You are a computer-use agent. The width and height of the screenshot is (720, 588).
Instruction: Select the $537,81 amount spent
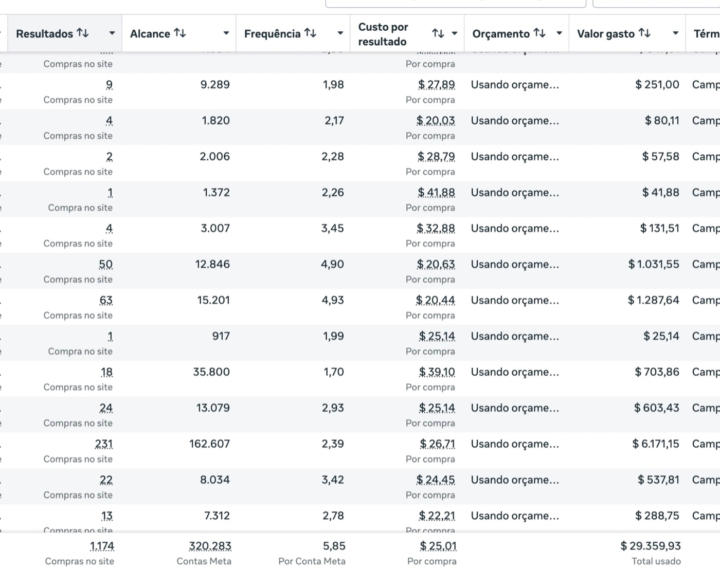pos(659,480)
